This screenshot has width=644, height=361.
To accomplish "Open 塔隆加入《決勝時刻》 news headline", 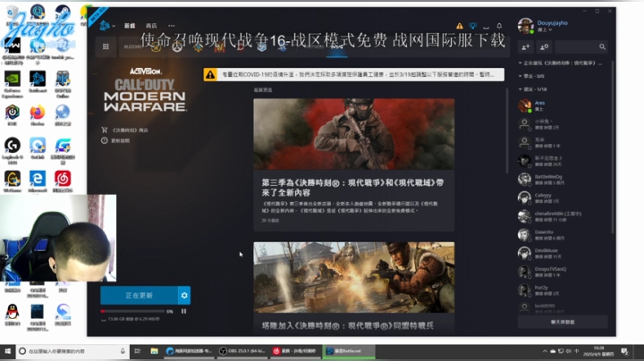I will coord(347,326).
